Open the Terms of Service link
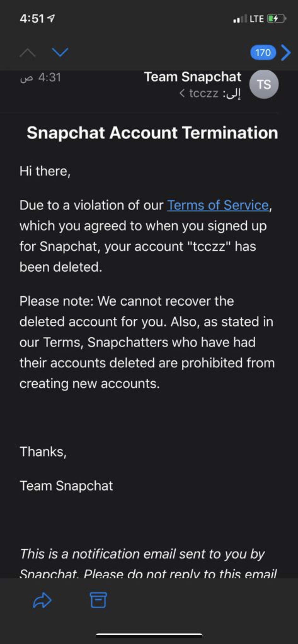This screenshot has width=298, height=644. 218,205
